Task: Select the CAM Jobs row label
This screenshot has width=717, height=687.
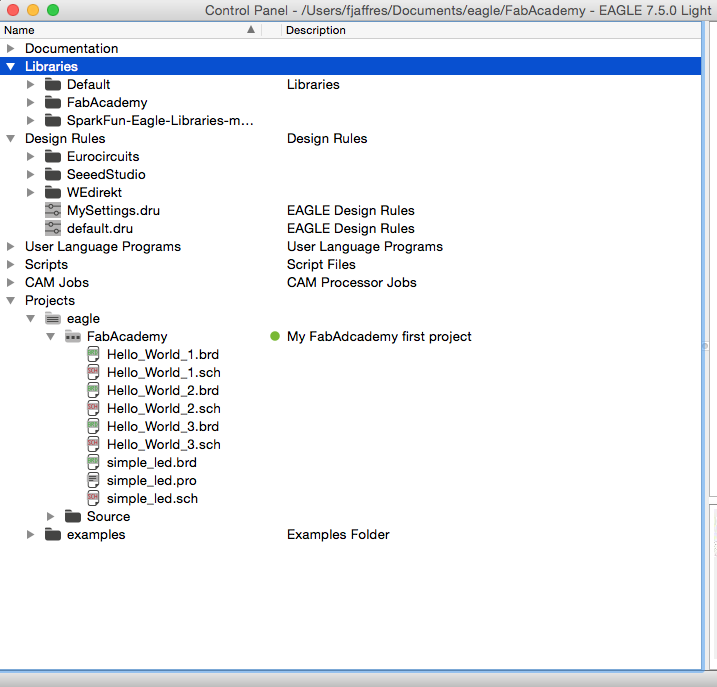Action: (x=57, y=283)
